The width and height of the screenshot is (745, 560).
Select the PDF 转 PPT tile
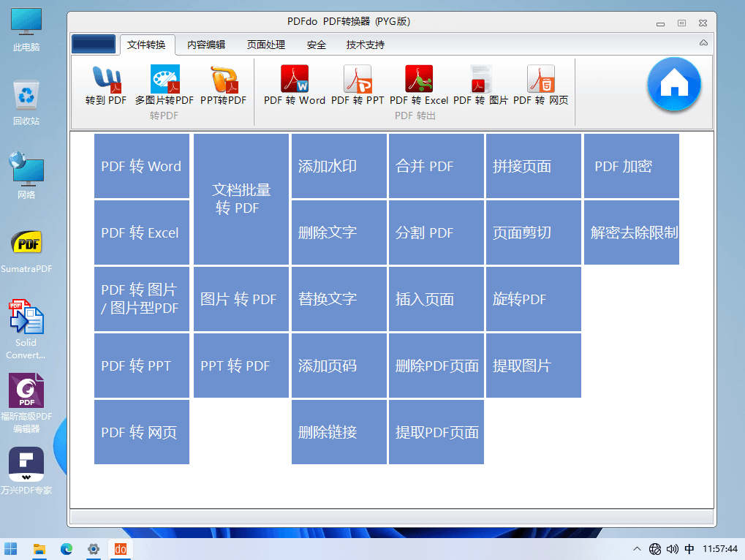(x=142, y=366)
